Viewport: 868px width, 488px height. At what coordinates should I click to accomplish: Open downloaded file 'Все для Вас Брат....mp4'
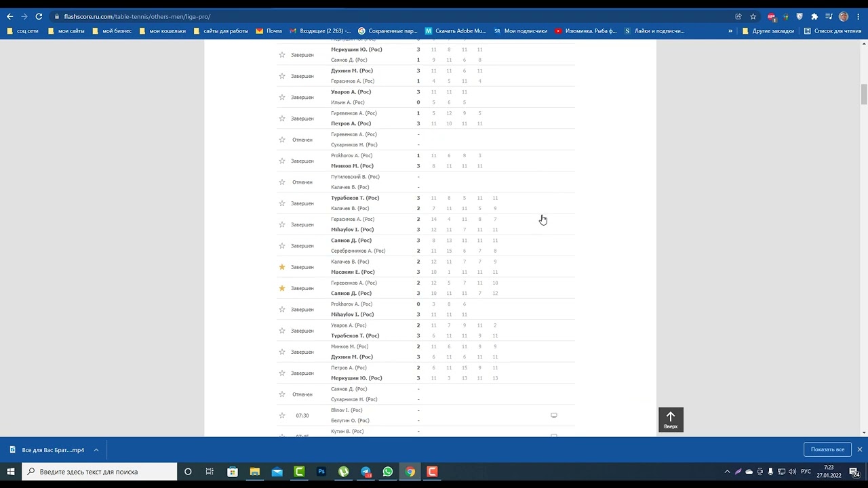click(x=47, y=449)
